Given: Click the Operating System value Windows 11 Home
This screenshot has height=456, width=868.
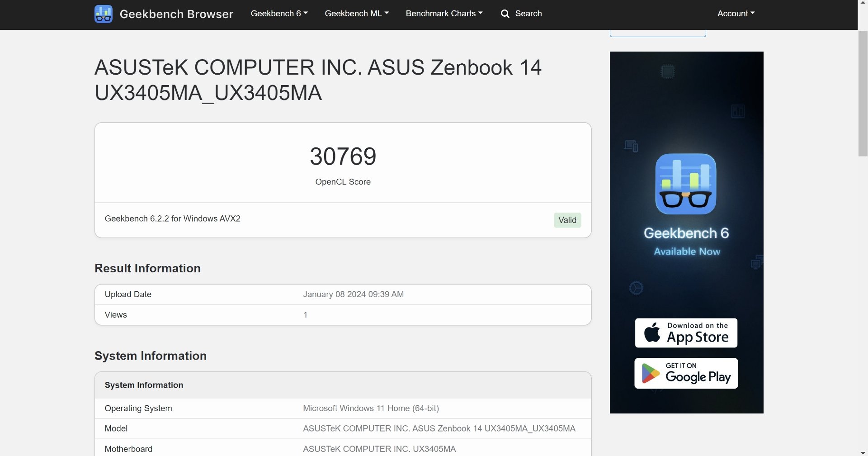Looking at the screenshot, I should click(371, 408).
